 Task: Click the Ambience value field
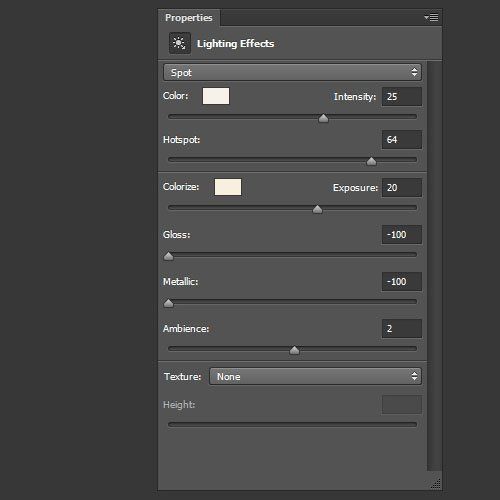[402, 329]
